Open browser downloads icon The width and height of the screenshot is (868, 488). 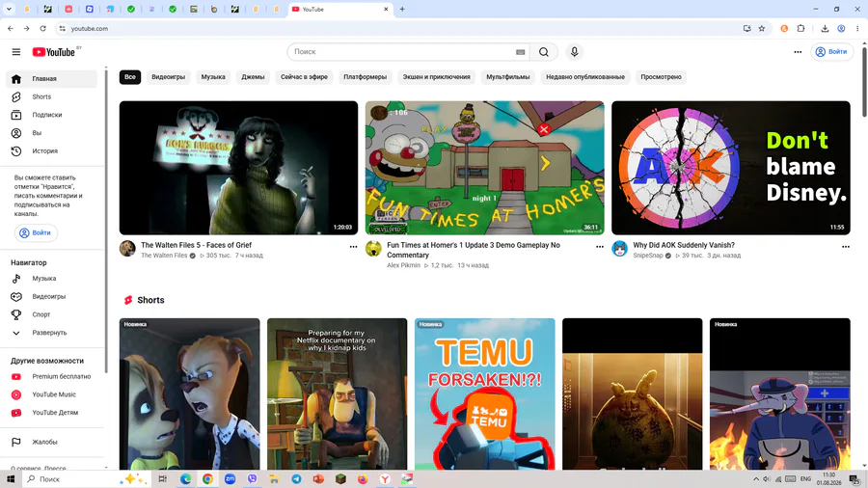point(825,28)
